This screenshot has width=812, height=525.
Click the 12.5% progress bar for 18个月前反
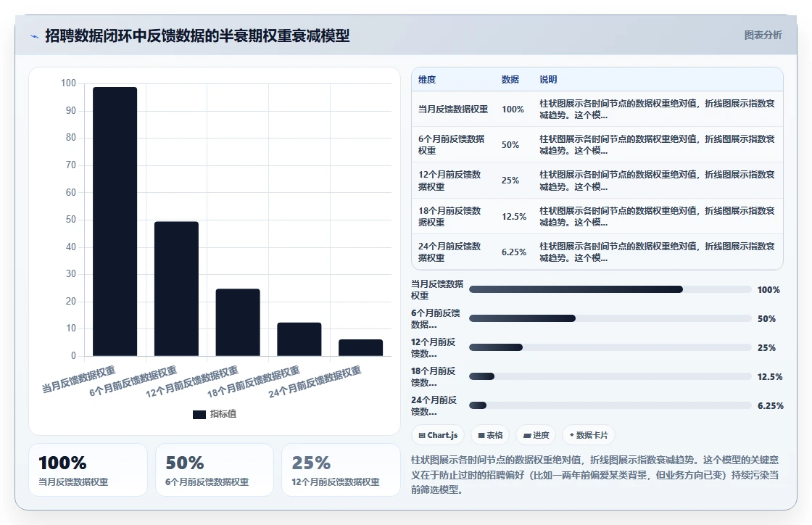(610, 376)
